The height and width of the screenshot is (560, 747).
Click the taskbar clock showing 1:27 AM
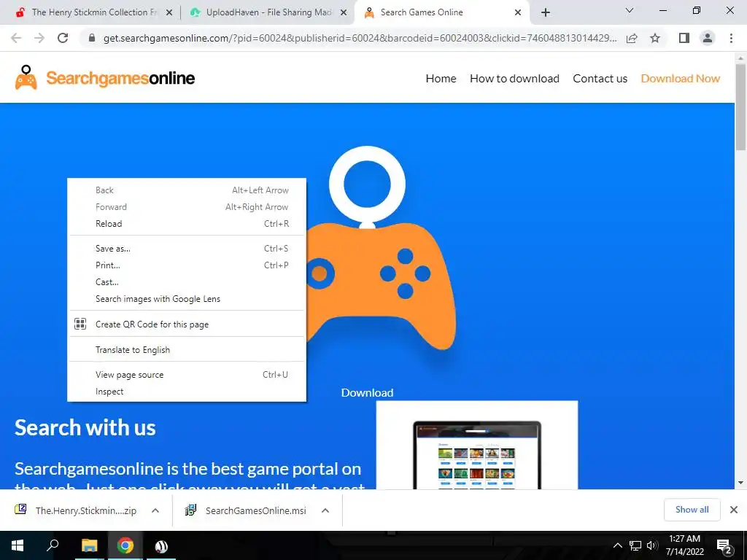point(684,545)
